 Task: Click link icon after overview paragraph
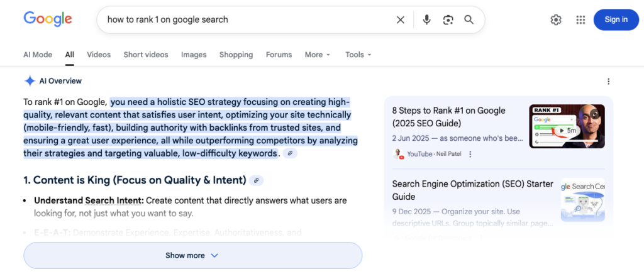(290, 153)
